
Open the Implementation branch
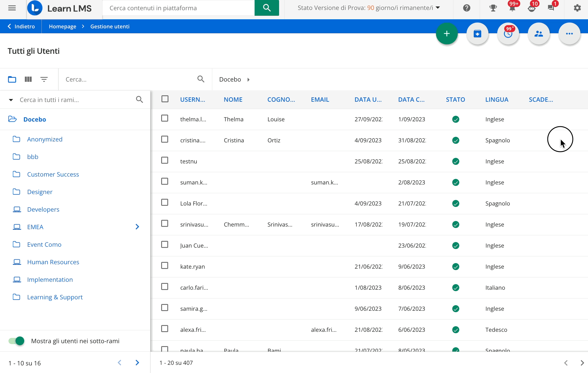(50, 279)
